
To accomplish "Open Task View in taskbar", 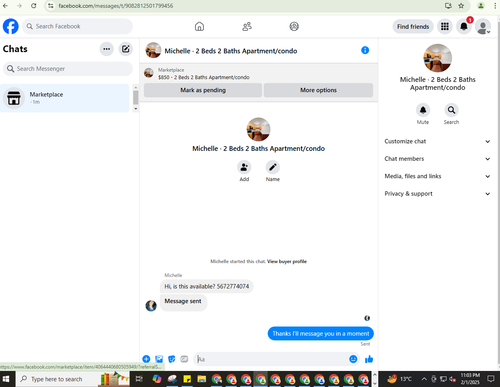I will (x=139, y=379).
